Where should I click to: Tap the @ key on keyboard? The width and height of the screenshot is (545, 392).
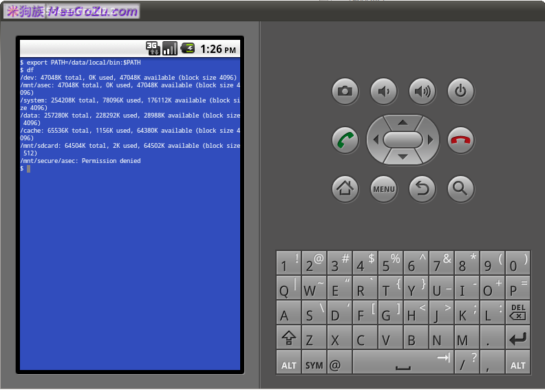click(x=339, y=362)
